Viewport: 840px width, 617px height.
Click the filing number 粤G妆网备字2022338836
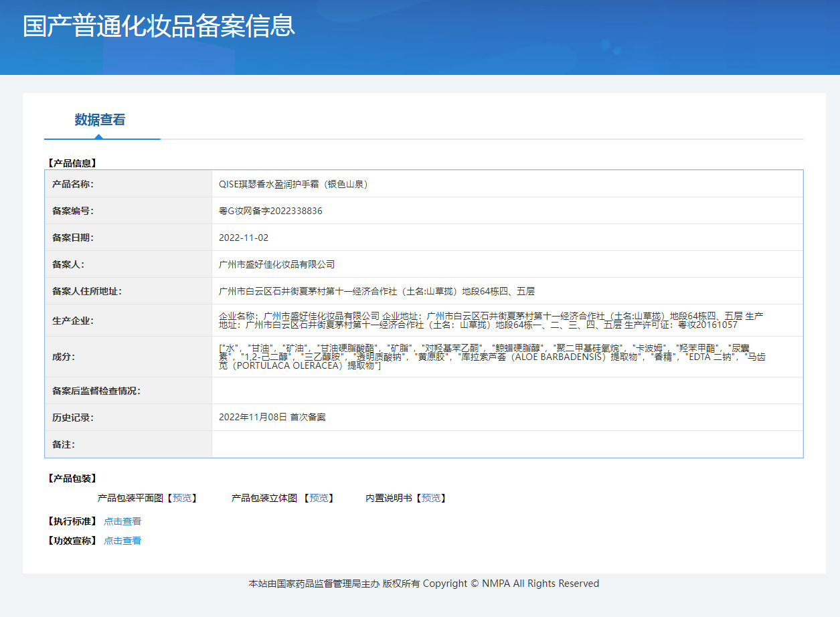pyautogui.click(x=270, y=211)
